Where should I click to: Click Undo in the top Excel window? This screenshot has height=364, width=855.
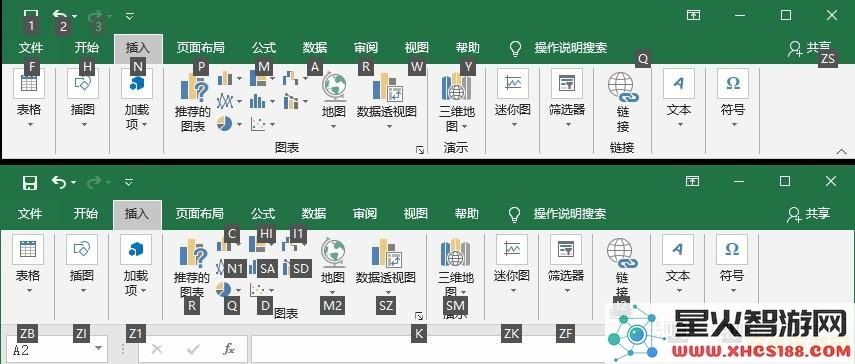point(59,15)
